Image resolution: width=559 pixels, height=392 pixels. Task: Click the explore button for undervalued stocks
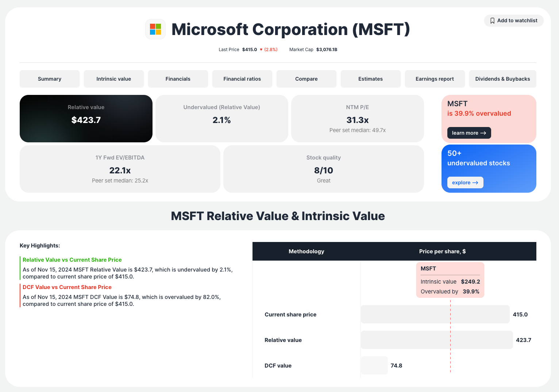465,182
